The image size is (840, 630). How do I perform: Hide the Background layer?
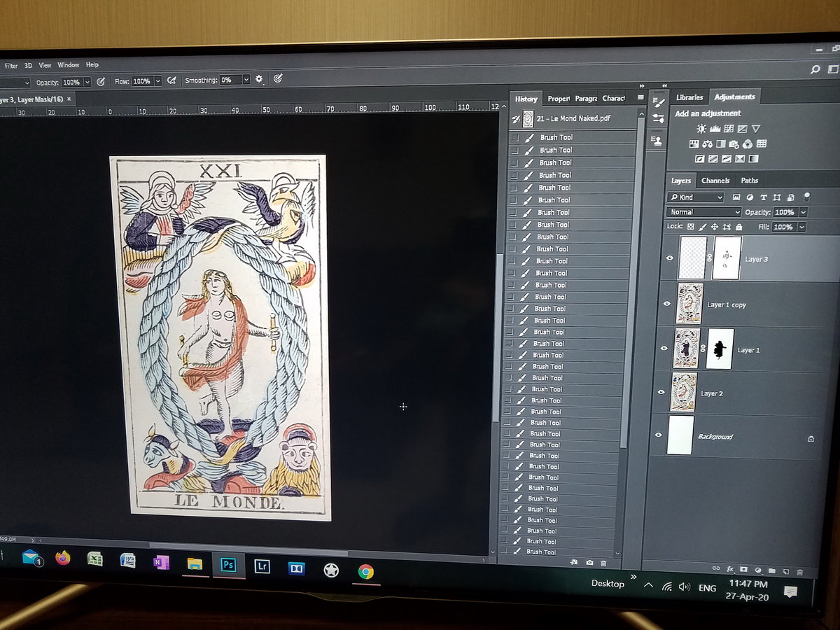pos(658,435)
